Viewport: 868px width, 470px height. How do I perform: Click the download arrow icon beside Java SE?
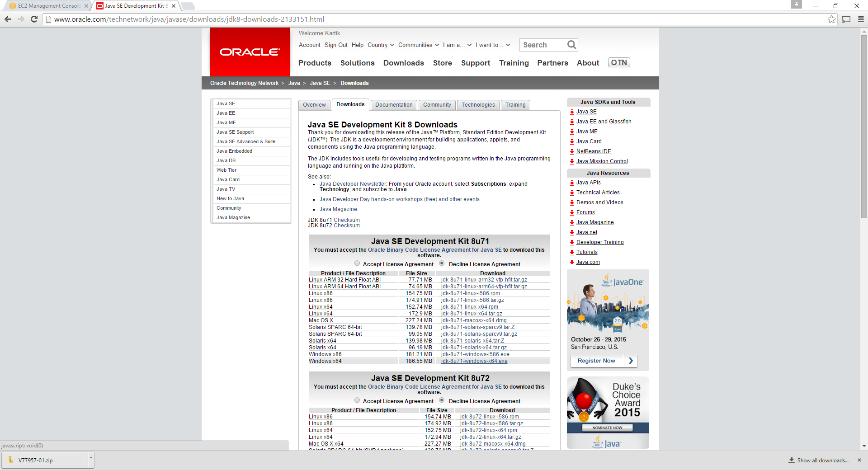point(572,112)
